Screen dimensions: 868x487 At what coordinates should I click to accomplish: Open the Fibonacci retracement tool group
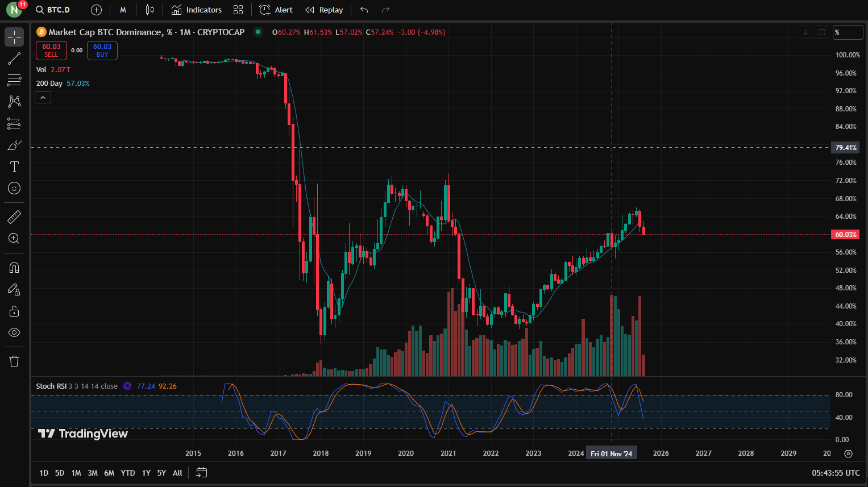point(14,80)
